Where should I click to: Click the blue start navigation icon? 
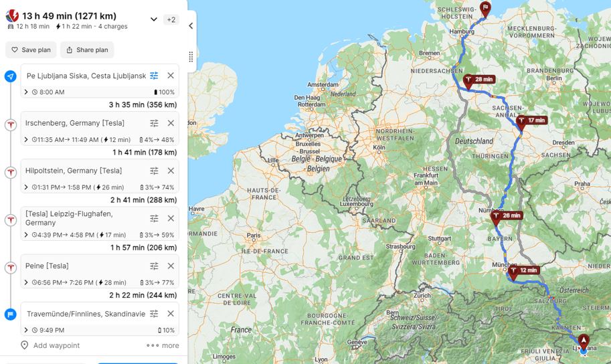[11, 76]
